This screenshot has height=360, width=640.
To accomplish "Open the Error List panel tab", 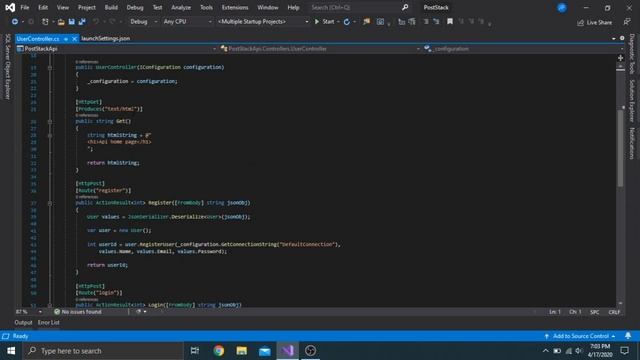I will point(49,322).
